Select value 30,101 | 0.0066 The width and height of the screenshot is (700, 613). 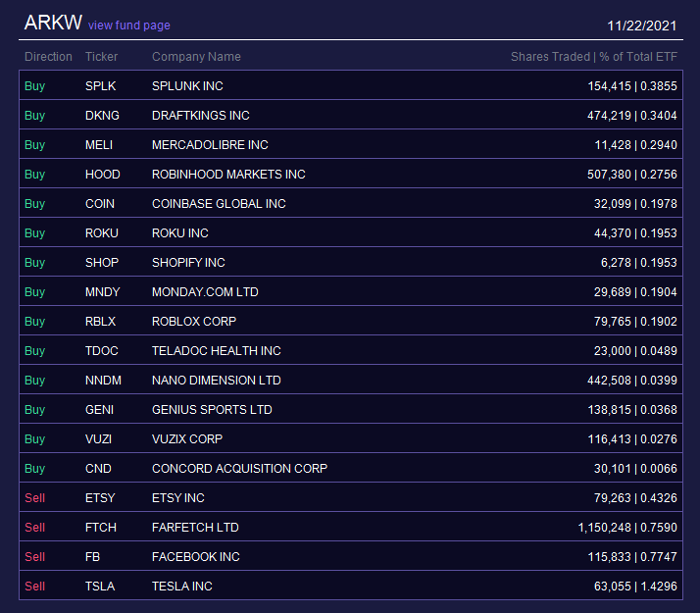coord(635,469)
